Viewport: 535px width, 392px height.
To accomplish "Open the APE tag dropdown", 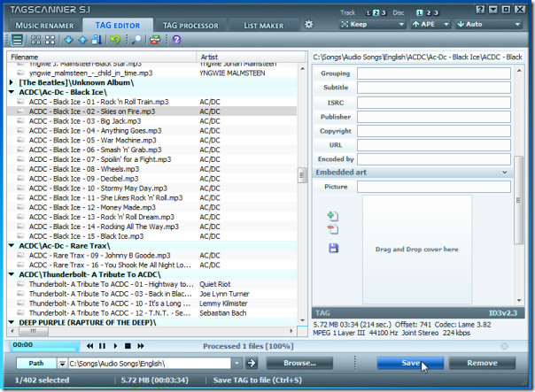I will click(430, 24).
